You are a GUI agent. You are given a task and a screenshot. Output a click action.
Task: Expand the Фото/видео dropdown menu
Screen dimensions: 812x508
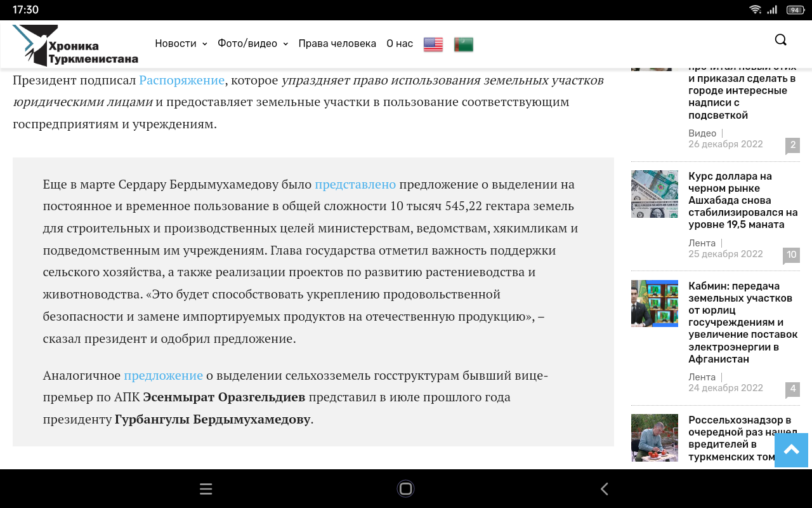pos(252,43)
